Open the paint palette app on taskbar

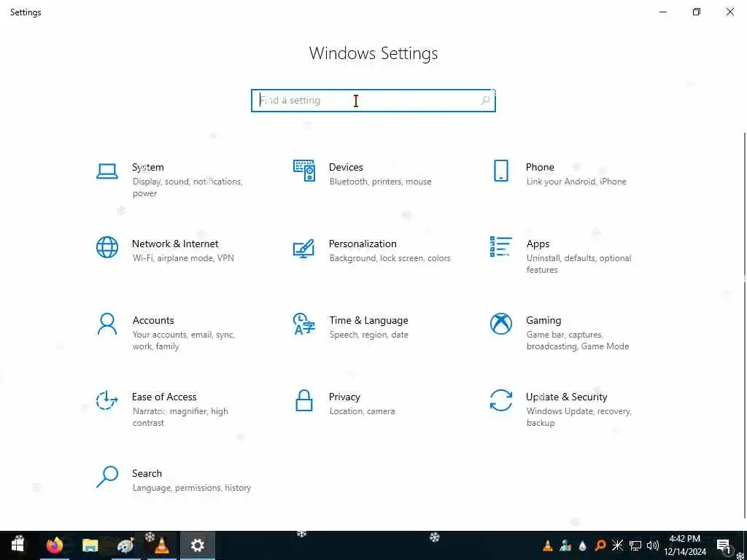[125, 545]
